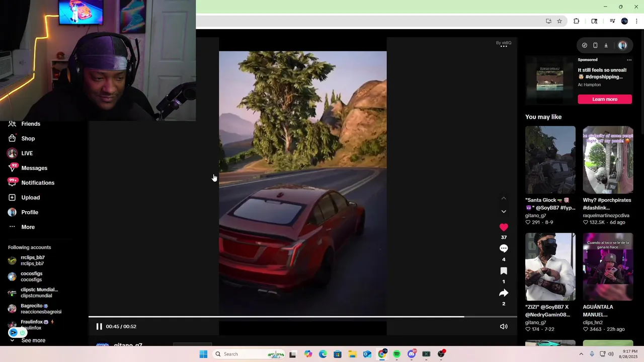Screen dimensions: 644x362
Task: Click the download icon in top pill
Action: click(606, 45)
